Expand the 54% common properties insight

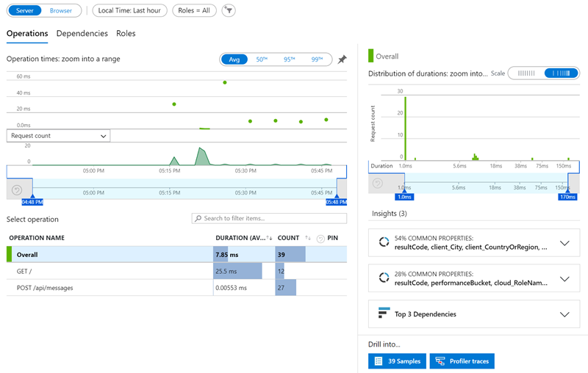point(564,243)
